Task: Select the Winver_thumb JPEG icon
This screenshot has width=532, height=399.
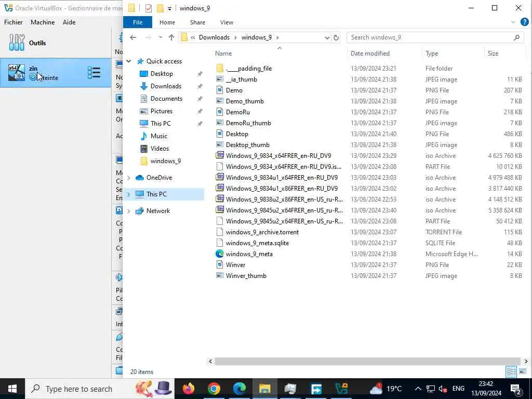Action: 220,275
